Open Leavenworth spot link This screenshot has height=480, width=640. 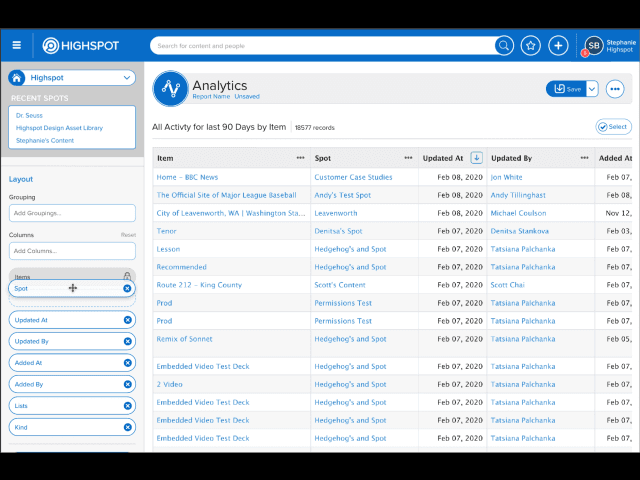(336, 213)
